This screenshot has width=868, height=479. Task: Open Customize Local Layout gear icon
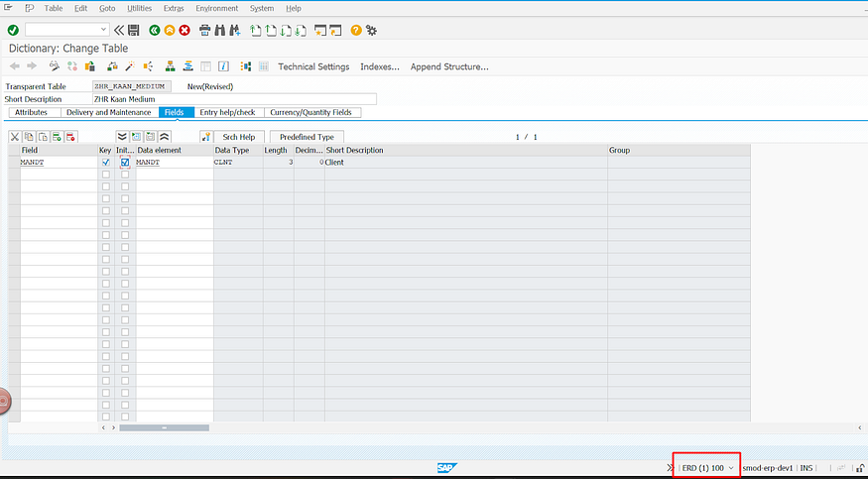[x=371, y=30]
